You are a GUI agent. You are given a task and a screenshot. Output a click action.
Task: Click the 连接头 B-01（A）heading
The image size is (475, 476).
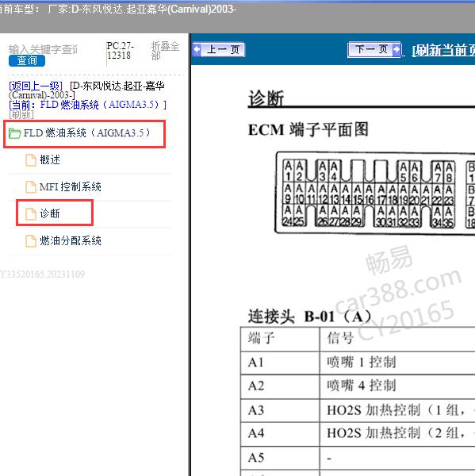pyautogui.click(x=309, y=317)
